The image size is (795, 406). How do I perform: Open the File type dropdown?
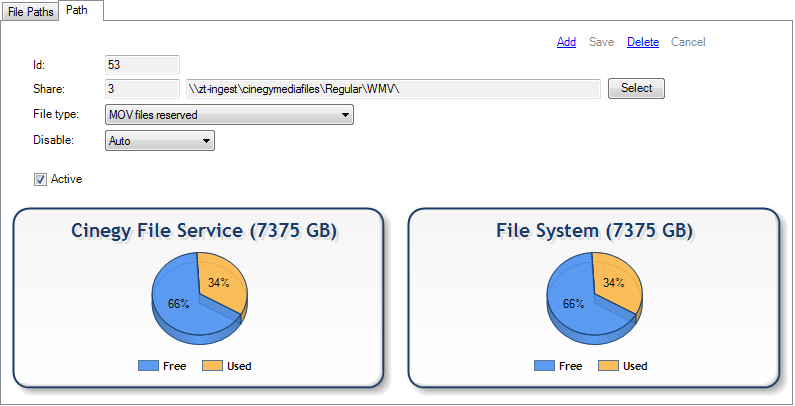click(229, 115)
